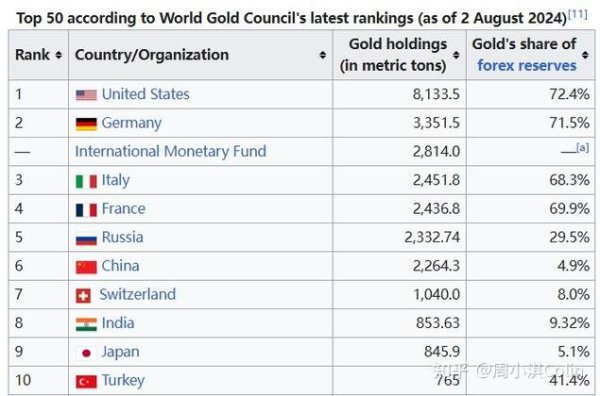Sort by Gold holdings column arrows

click(456, 55)
